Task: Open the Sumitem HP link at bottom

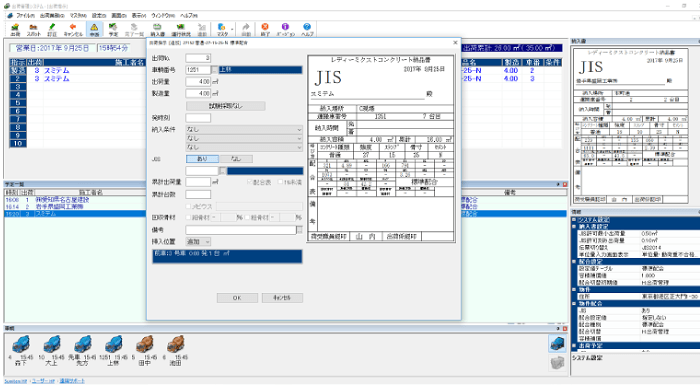Action: pyautogui.click(x=16, y=381)
